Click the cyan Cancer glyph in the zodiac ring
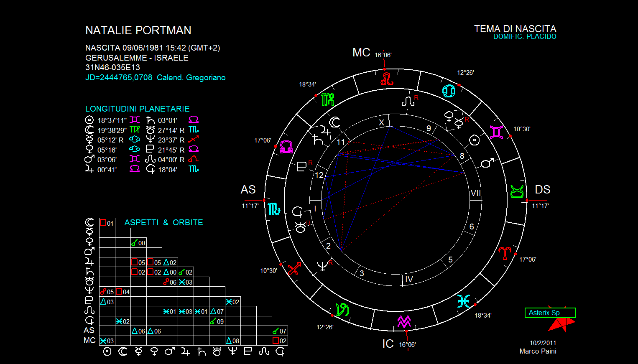This screenshot has width=638, height=364. click(449, 91)
